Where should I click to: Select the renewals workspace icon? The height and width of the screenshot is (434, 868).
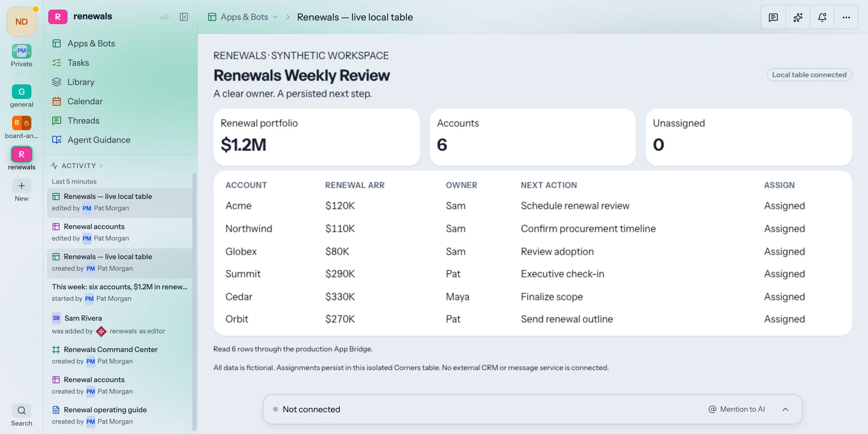[21, 154]
